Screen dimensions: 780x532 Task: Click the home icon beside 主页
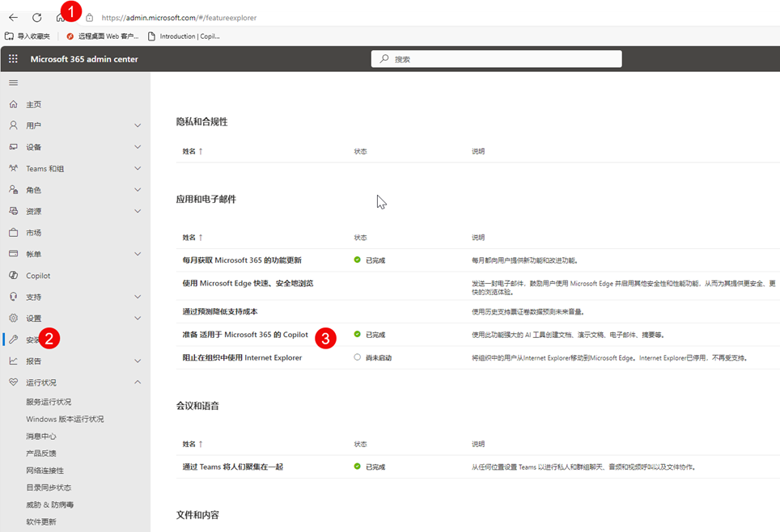click(x=14, y=104)
